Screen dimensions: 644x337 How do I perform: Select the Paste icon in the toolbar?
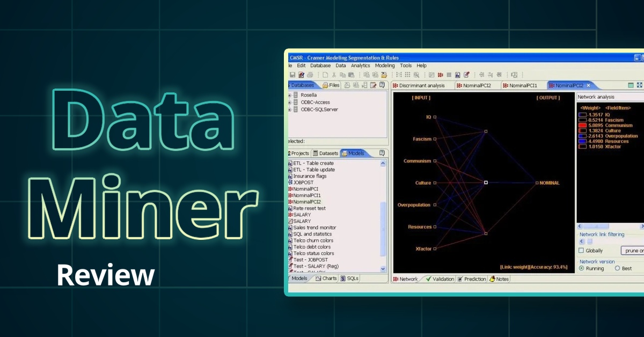tap(353, 75)
